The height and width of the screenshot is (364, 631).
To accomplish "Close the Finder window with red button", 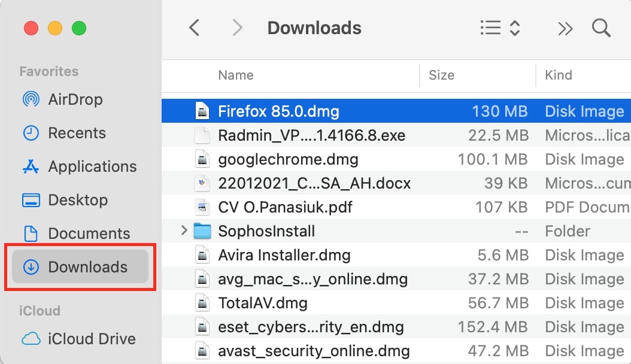I will [31, 28].
